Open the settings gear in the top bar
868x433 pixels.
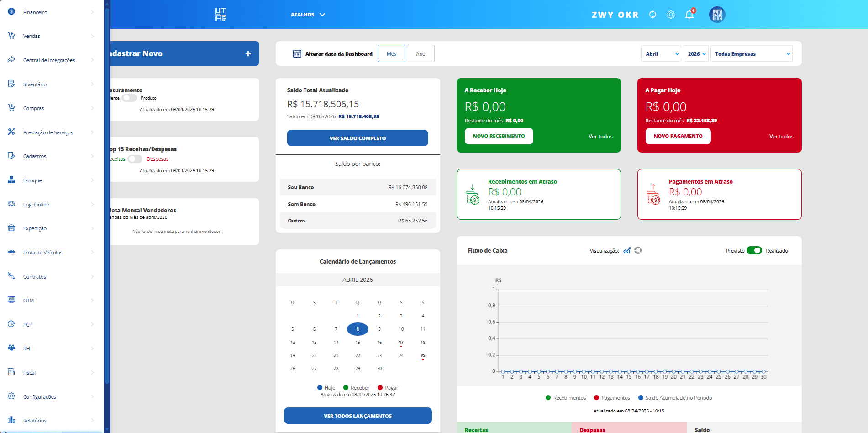(x=671, y=14)
